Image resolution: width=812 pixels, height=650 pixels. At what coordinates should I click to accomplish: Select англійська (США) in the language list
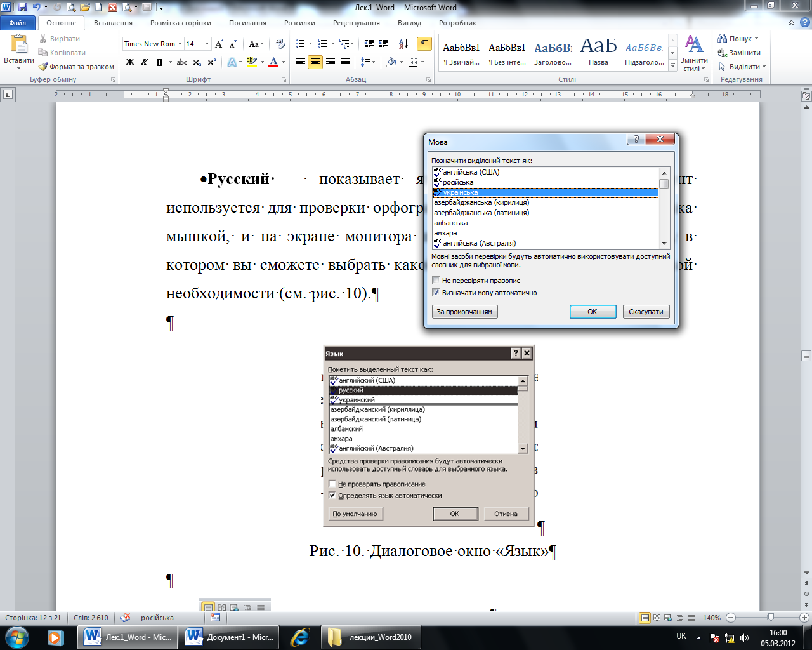pos(546,172)
